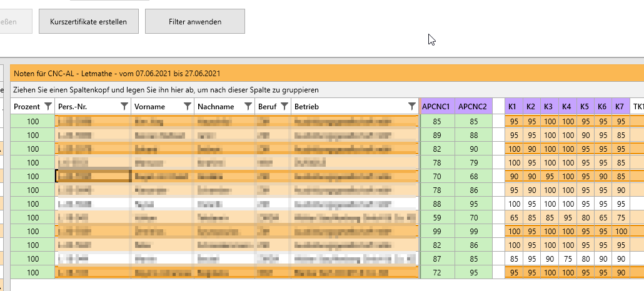This screenshot has width=644, height=291.
Task: Select the K1 column header
Action: pos(513,107)
